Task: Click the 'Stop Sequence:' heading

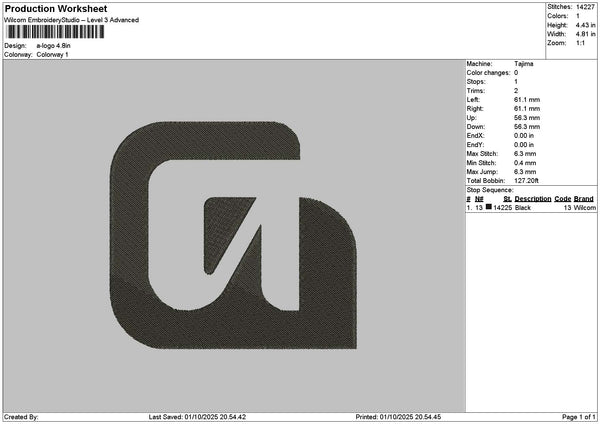Action: (x=490, y=190)
